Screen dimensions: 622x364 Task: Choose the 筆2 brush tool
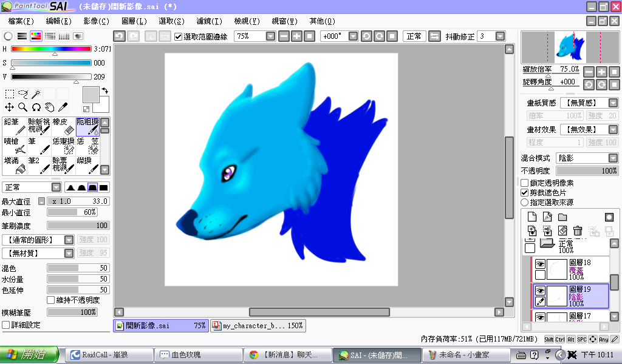pos(39,165)
